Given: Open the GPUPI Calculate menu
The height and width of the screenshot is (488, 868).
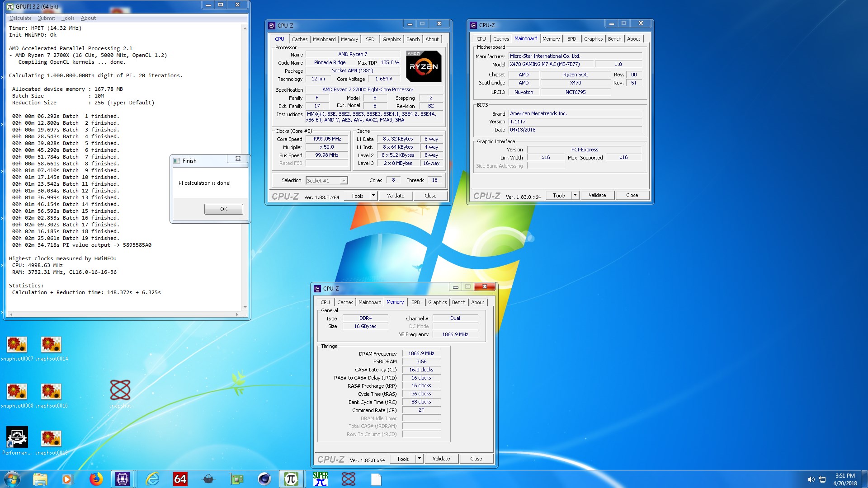Looking at the screenshot, I should click(x=20, y=18).
